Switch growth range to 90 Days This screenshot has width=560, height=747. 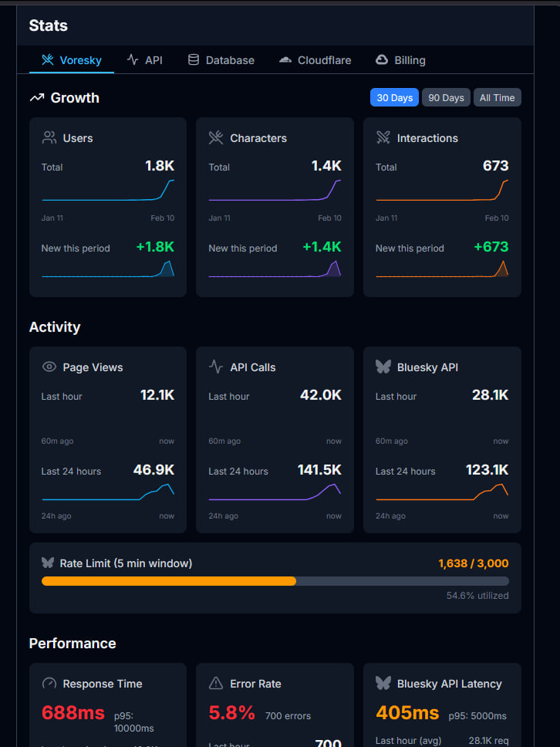point(446,98)
